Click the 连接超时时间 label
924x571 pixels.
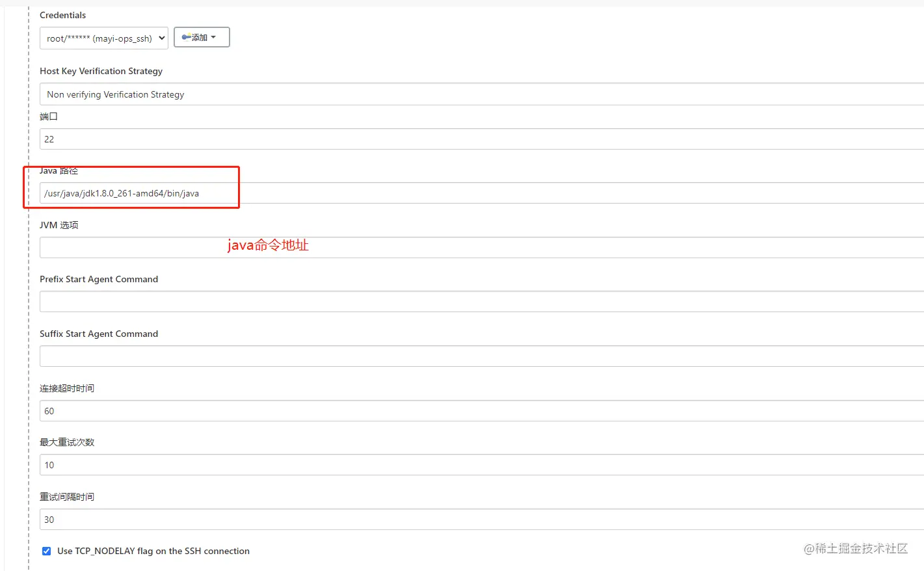(67, 388)
